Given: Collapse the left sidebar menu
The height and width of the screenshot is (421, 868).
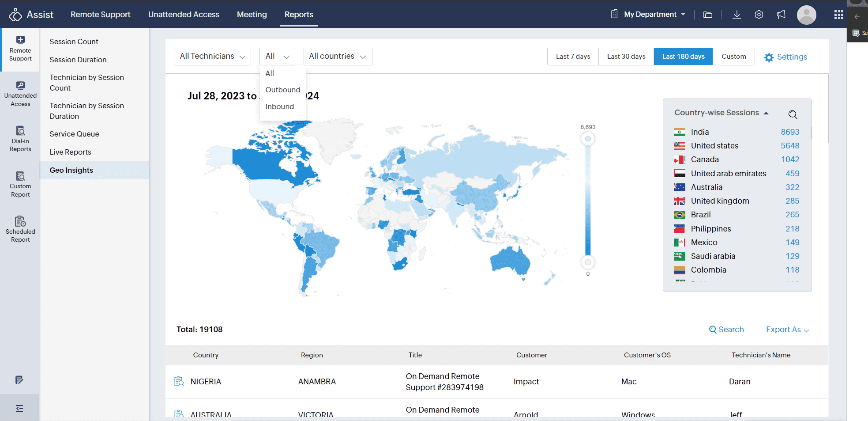Looking at the screenshot, I should (x=19, y=409).
